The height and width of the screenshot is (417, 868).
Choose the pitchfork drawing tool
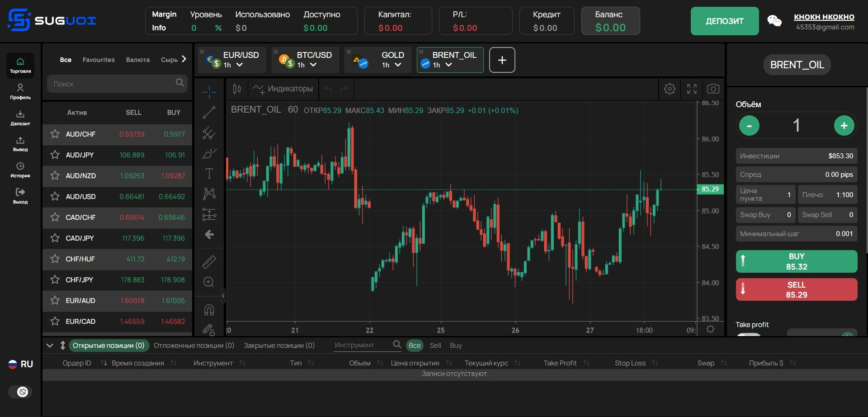pyautogui.click(x=209, y=133)
